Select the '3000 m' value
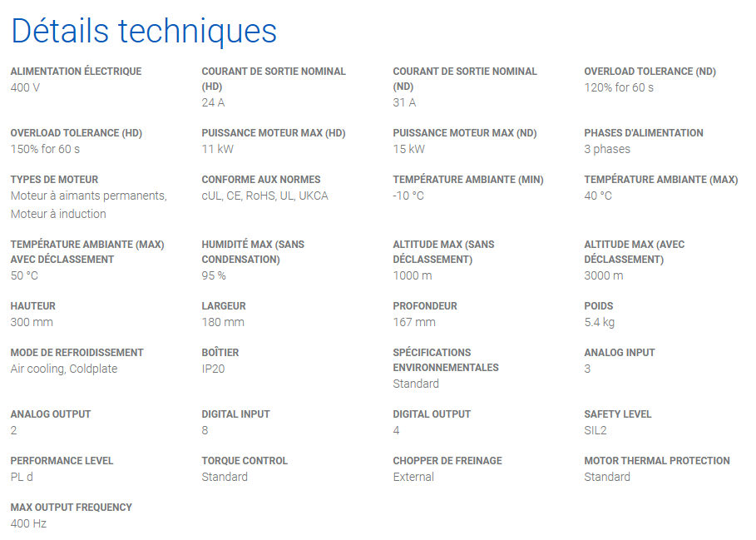The width and height of the screenshot is (756, 540). [604, 276]
